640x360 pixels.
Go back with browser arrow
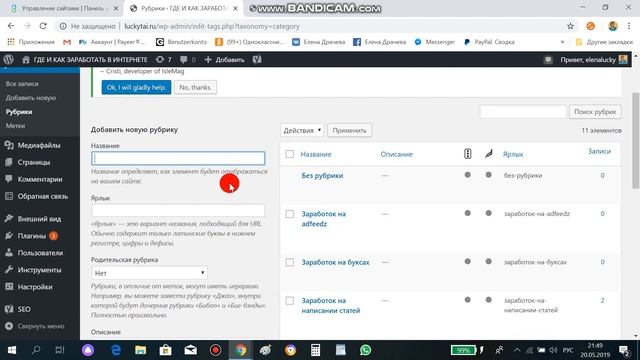click(11, 26)
